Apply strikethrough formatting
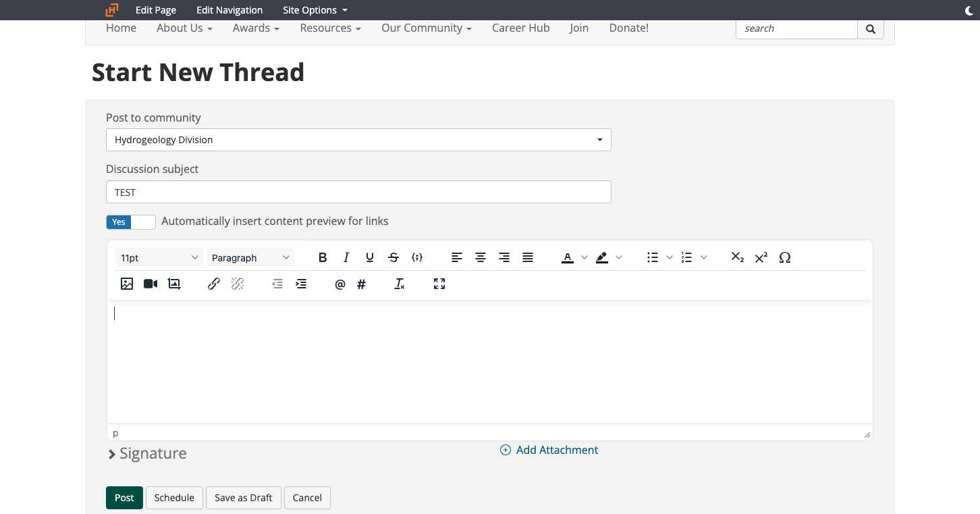The height and width of the screenshot is (514, 980). pyautogui.click(x=393, y=257)
